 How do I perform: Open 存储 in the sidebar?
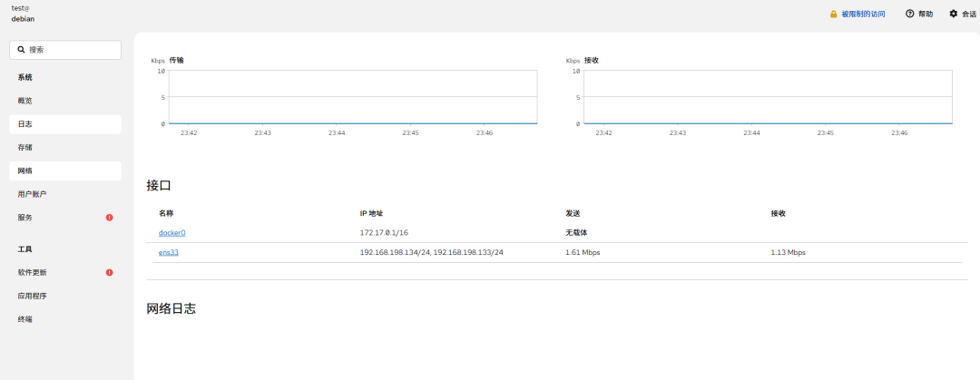click(65, 148)
